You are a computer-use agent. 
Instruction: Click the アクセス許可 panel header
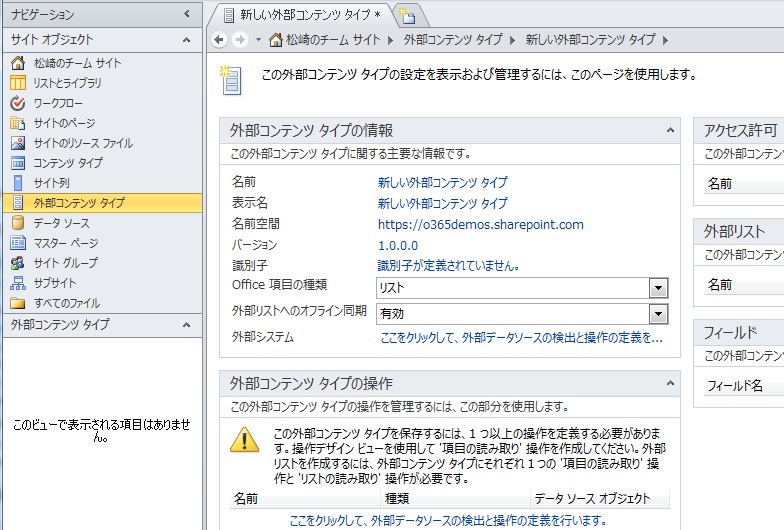pyautogui.click(x=740, y=130)
